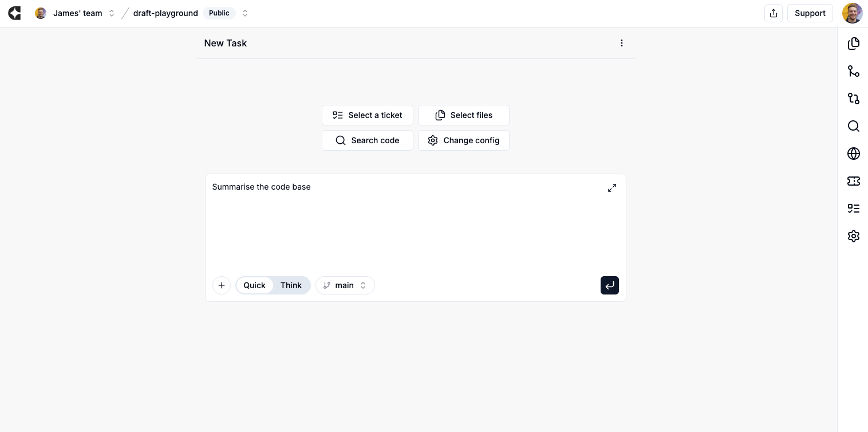The height and width of the screenshot is (432, 868).
Task: Expand the draft-playground repository switcher
Action: (245, 13)
